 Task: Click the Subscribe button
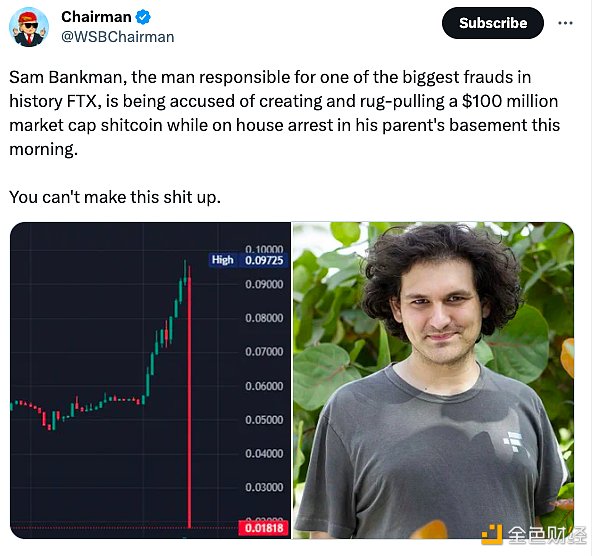coord(493,23)
